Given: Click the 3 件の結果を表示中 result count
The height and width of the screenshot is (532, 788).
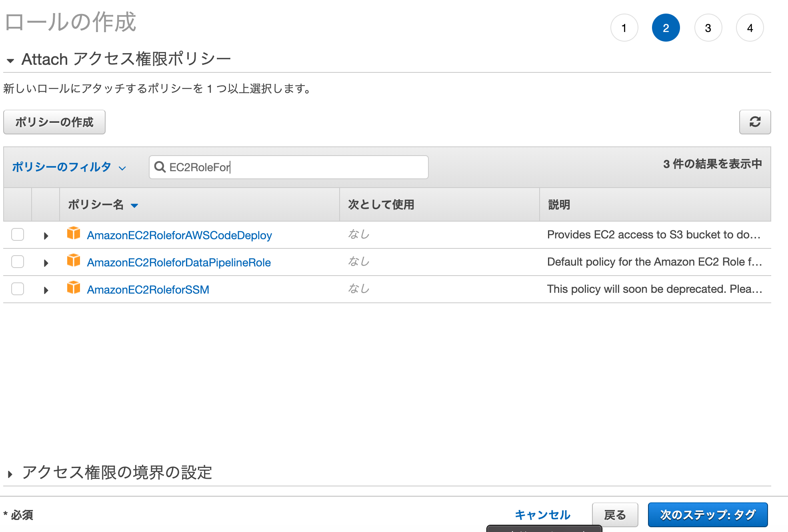Looking at the screenshot, I should click(712, 164).
